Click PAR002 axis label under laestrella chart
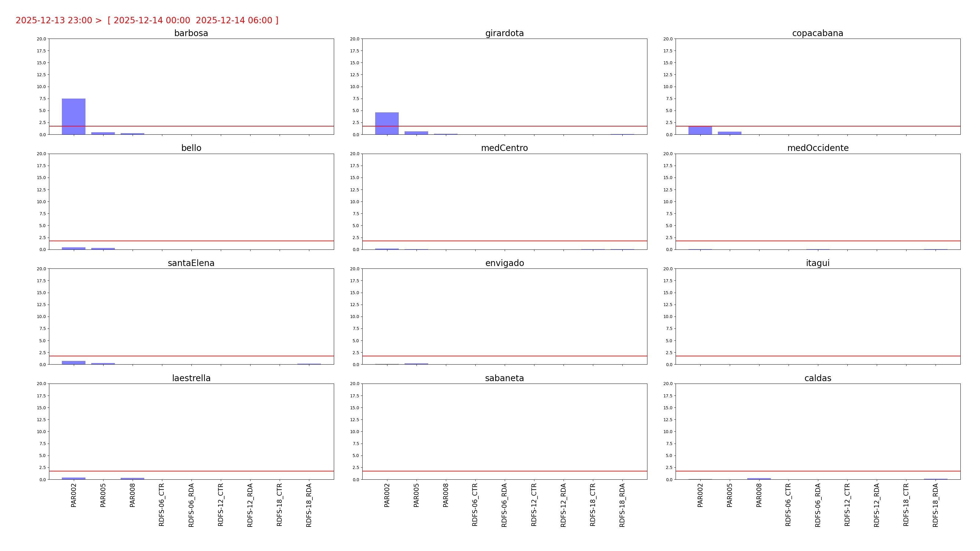 click(73, 495)
